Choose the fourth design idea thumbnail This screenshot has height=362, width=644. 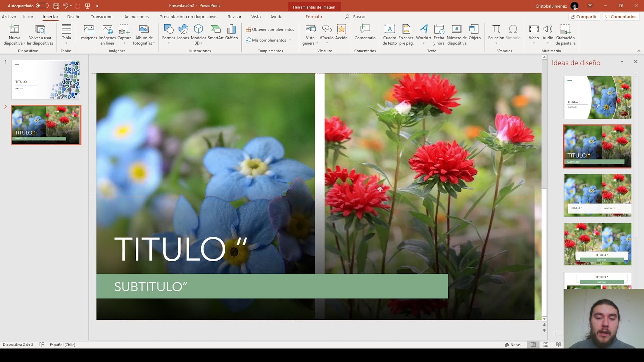pyautogui.click(x=598, y=244)
